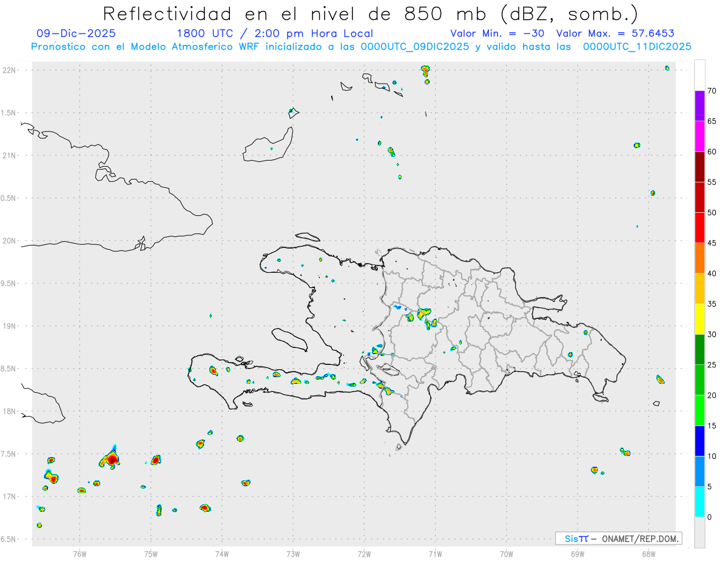Viewport: 728px width, 562px height.
Task: Click the dark blue 10-15 dBZ segment
Action: tap(699, 441)
